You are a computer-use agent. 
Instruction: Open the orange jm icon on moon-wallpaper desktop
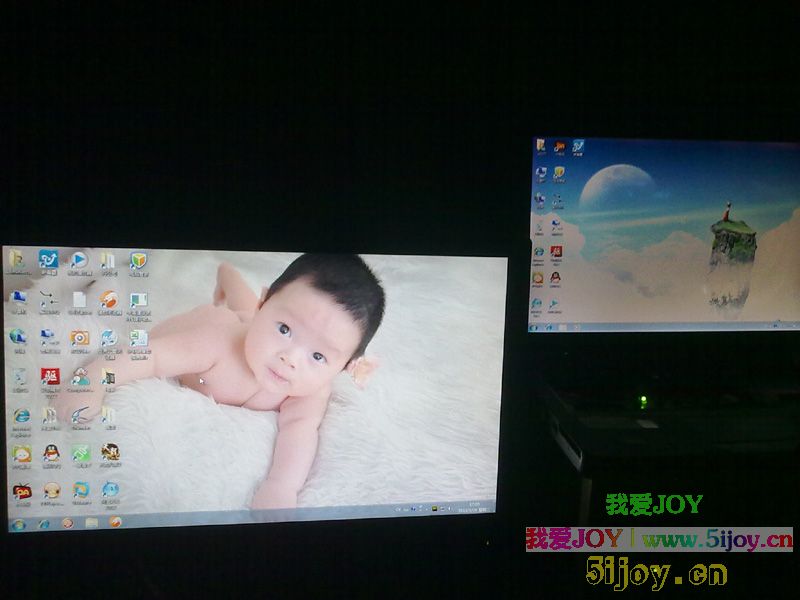pos(560,147)
